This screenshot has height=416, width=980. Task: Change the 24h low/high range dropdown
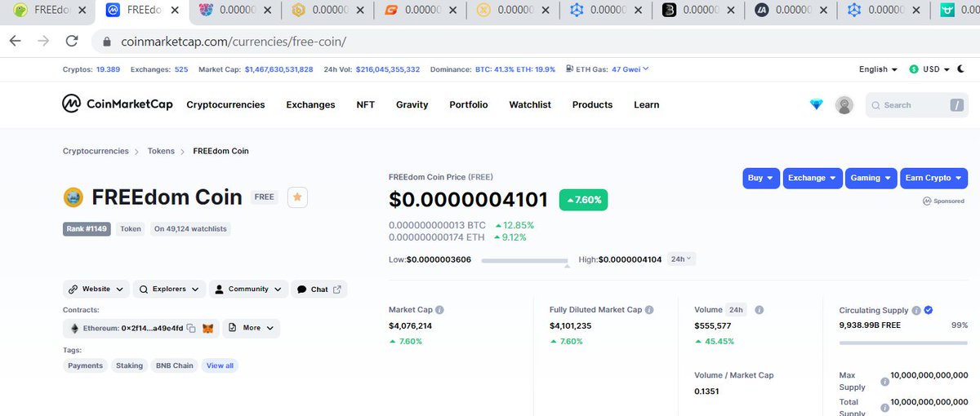point(681,259)
